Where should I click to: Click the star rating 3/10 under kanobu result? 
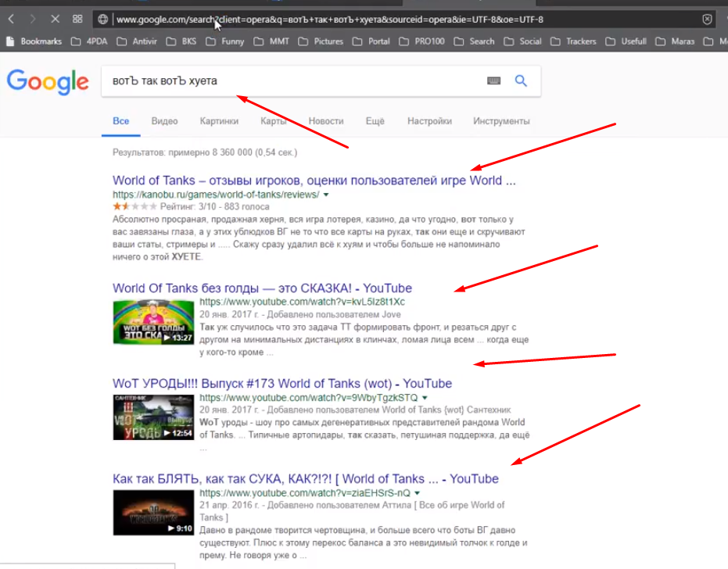coord(134,206)
